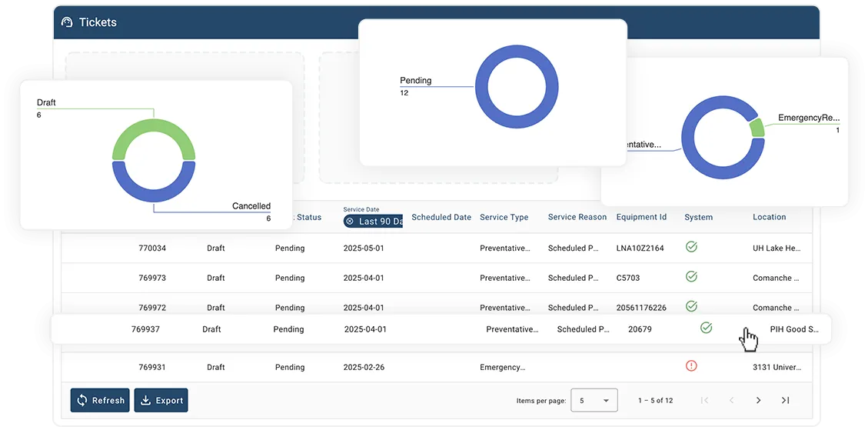Click green check icon for ticket 770034
The height and width of the screenshot is (427, 868).
[x=691, y=247]
